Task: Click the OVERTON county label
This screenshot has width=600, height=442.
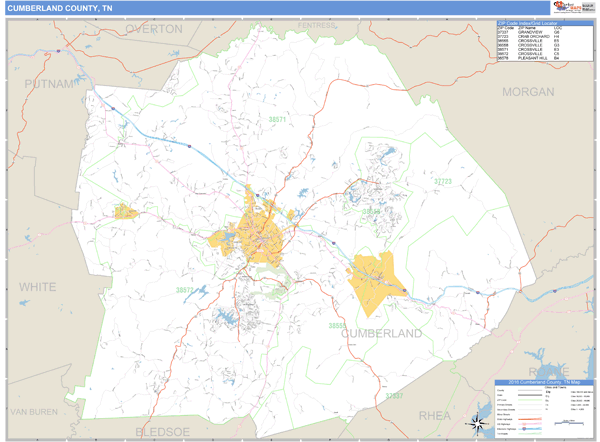Action: (154, 29)
